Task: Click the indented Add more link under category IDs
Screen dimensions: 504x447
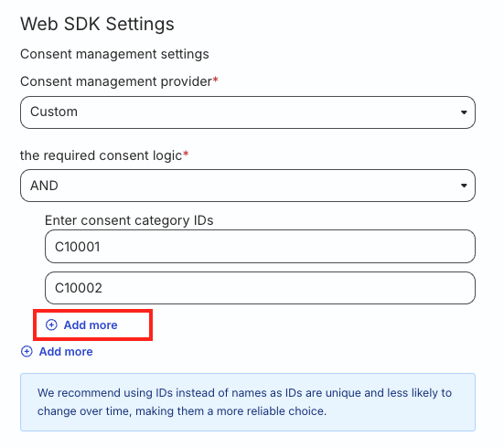Action: click(81, 325)
